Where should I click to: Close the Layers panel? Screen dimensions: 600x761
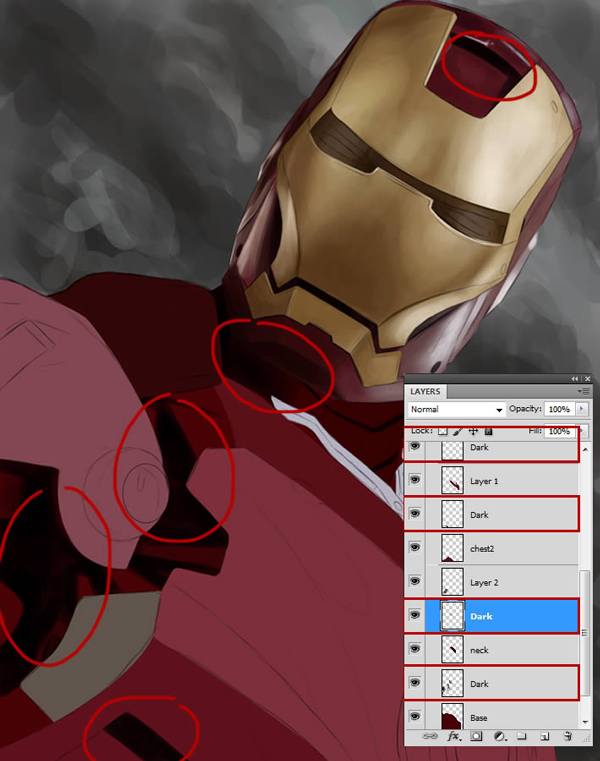point(587,379)
